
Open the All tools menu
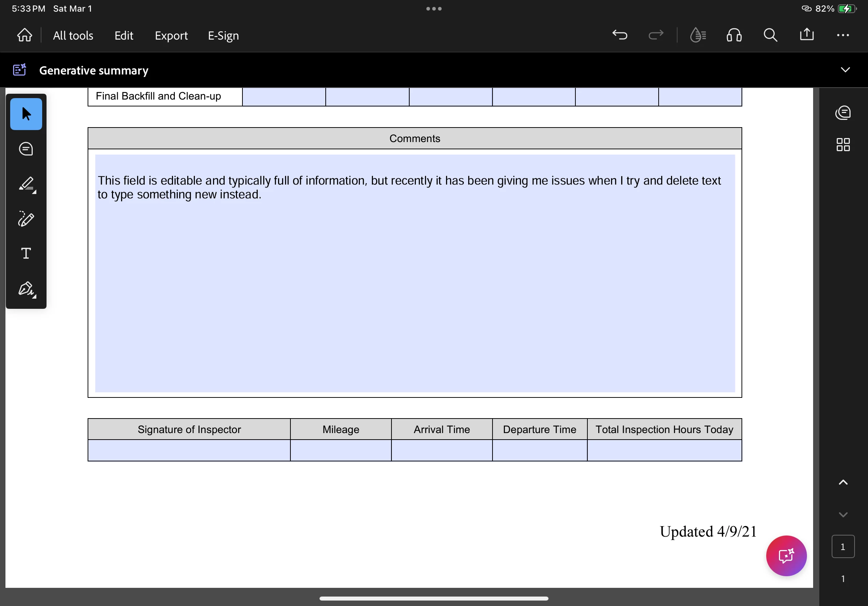coord(73,36)
